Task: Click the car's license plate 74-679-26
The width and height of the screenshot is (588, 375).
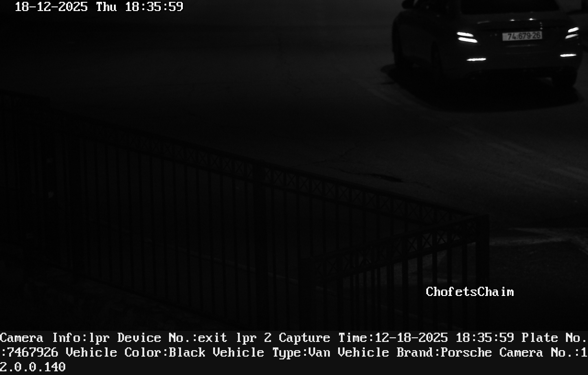Action: click(x=522, y=36)
